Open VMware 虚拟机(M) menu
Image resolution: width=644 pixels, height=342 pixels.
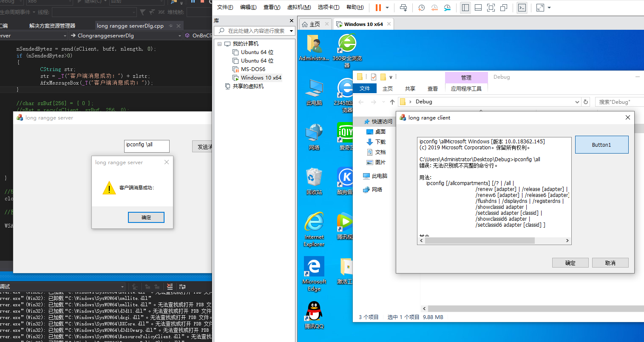pyautogui.click(x=299, y=7)
